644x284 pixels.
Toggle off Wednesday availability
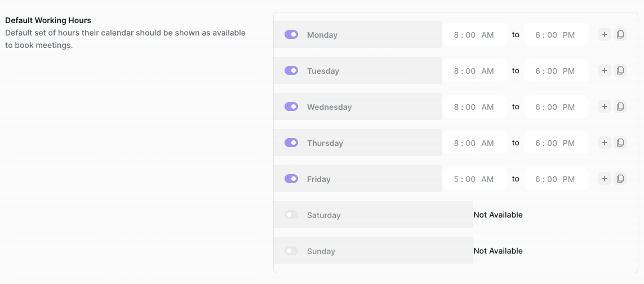pos(291,106)
